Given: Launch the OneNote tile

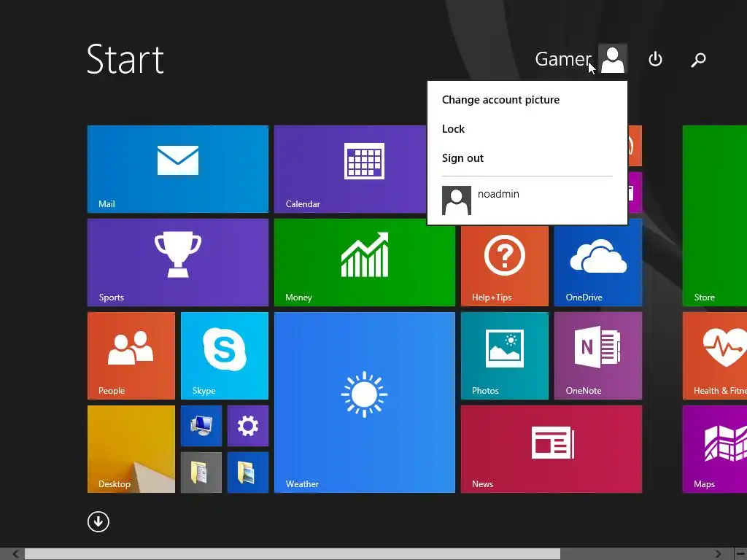Looking at the screenshot, I should coord(598,356).
